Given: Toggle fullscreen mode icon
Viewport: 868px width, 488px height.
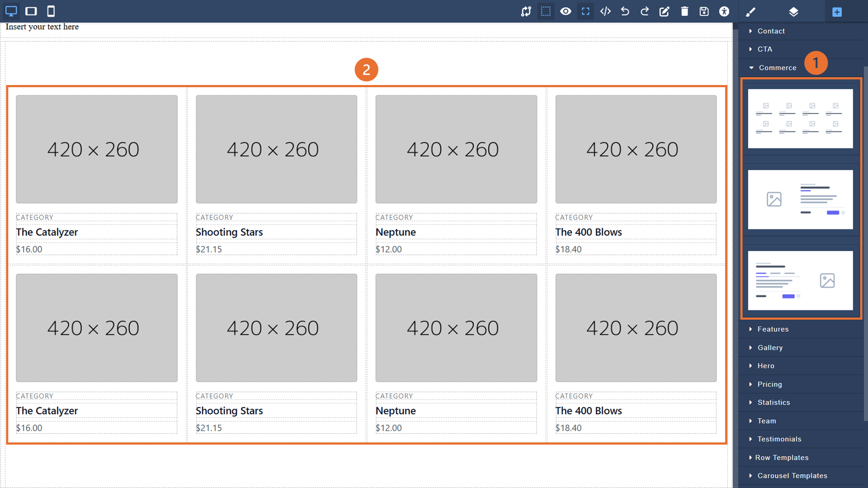Looking at the screenshot, I should point(585,11).
